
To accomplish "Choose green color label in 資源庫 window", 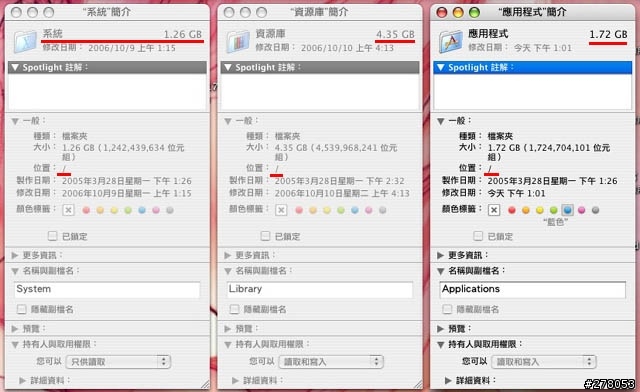I will point(341,210).
